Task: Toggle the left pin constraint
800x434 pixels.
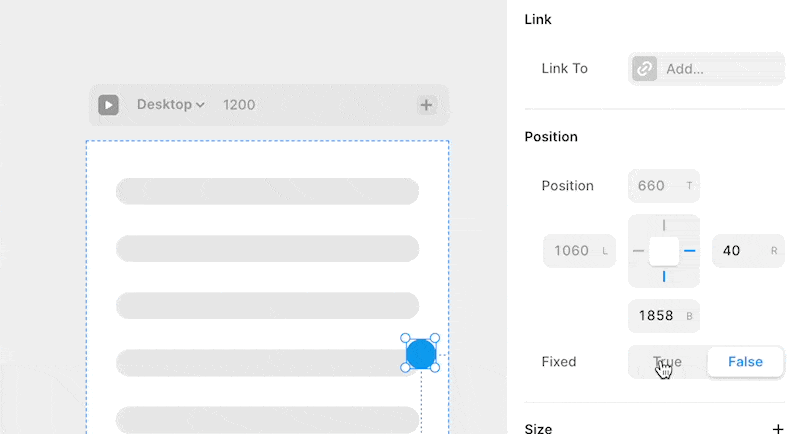Action: (638, 251)
